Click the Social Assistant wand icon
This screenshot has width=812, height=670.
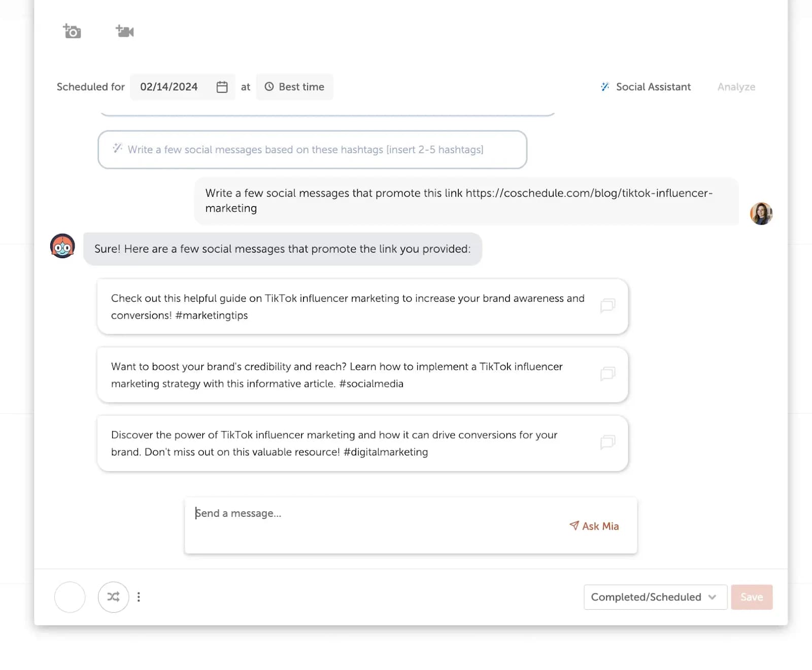(x=604, y=87)
